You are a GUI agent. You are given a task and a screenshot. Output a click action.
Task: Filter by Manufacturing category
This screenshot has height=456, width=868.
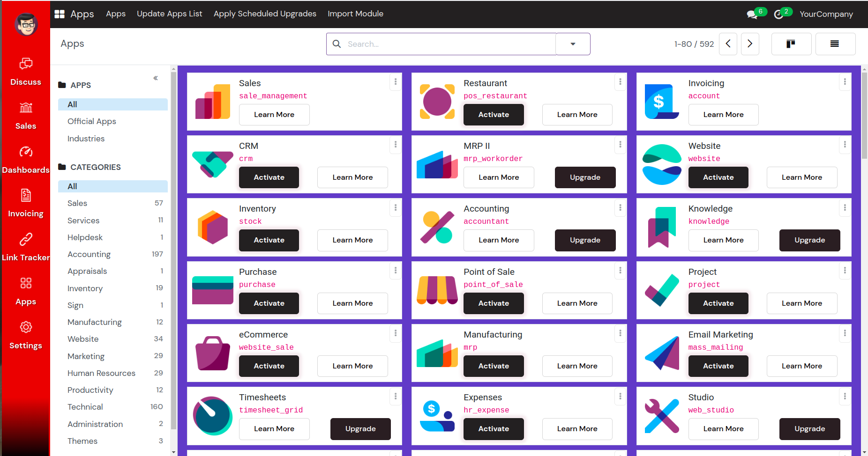pyautogui.click(x=113, y=322)
